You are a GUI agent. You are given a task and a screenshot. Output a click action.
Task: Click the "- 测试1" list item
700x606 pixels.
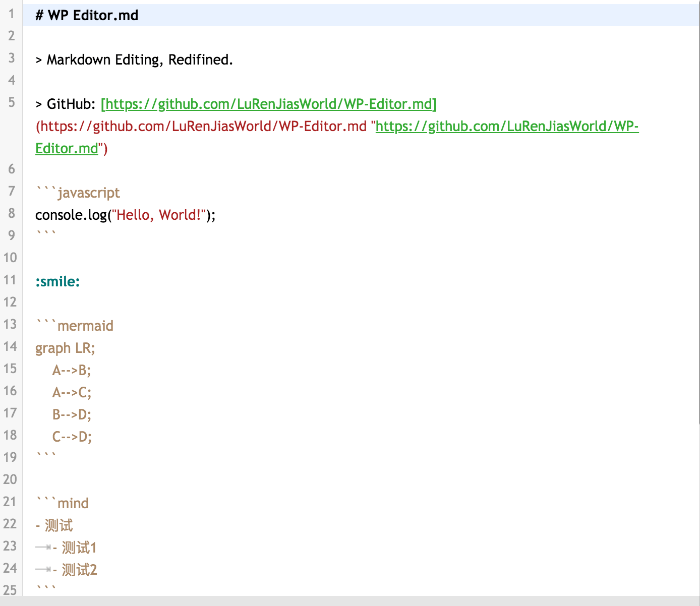(74, 548)
